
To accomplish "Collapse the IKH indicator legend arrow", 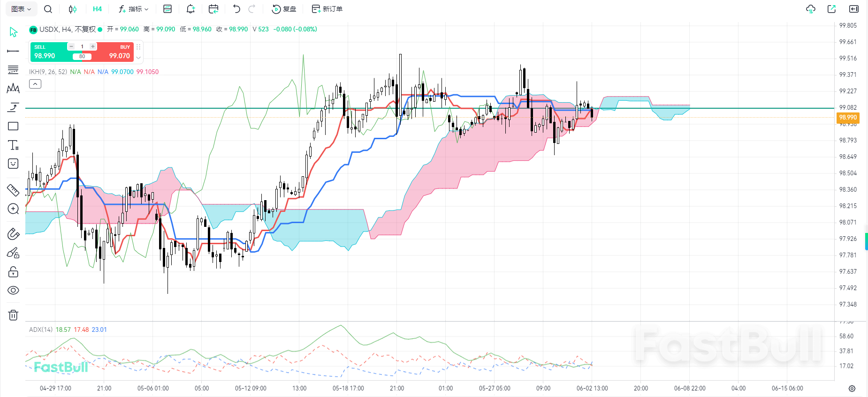I will click(35, 84).
